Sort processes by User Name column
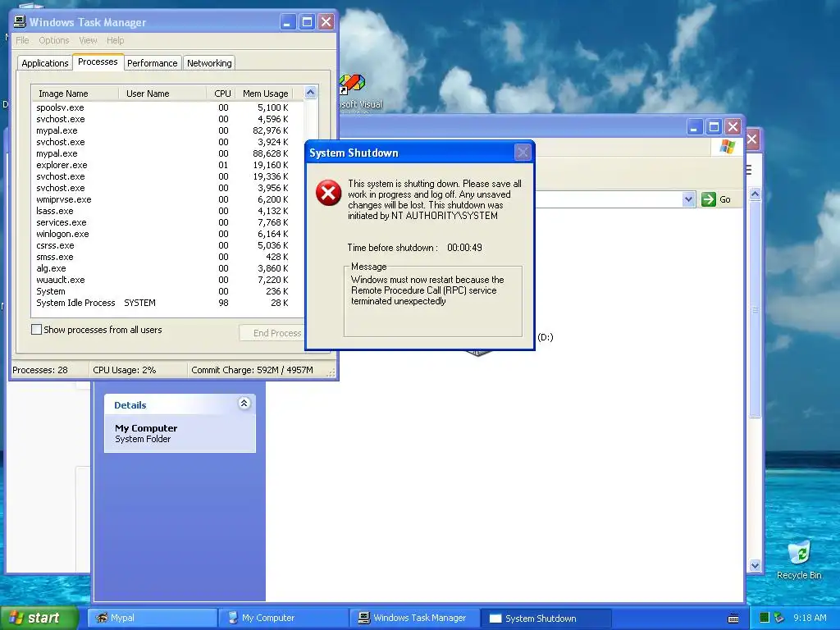The width and height of the screenshot is (840, 630). tap(162, 94)
